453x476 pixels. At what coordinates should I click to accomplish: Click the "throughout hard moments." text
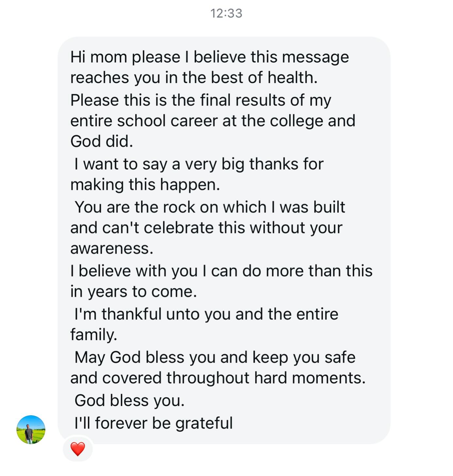[266, 378]
